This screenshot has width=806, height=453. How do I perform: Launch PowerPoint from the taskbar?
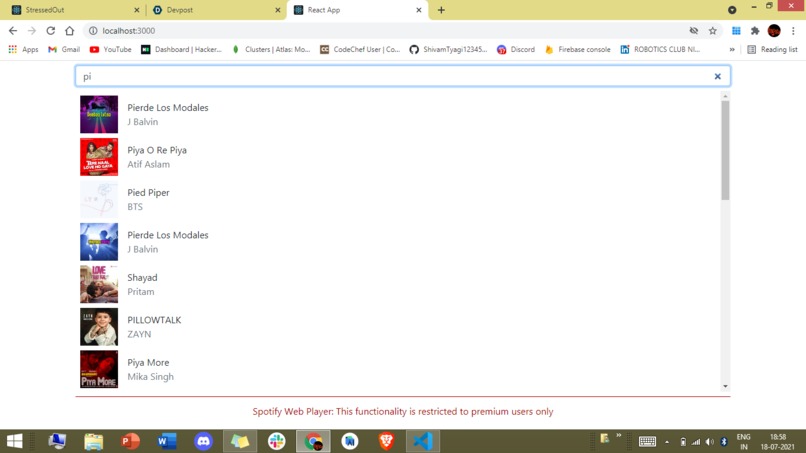(x=130, y=441)
